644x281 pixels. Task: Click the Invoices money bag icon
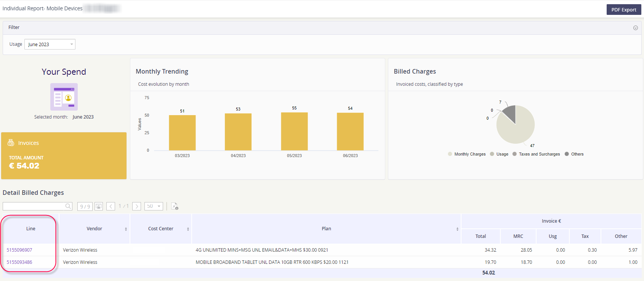point(11,143)
